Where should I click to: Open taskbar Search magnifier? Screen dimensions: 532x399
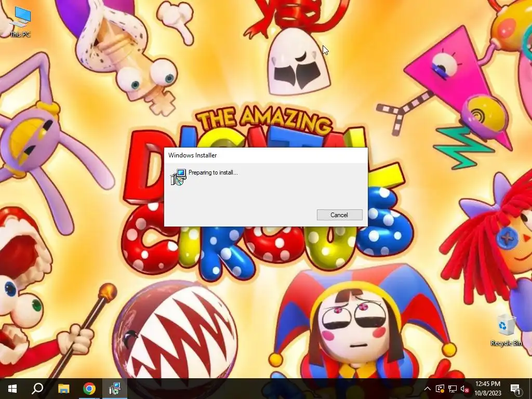point(37,389)
